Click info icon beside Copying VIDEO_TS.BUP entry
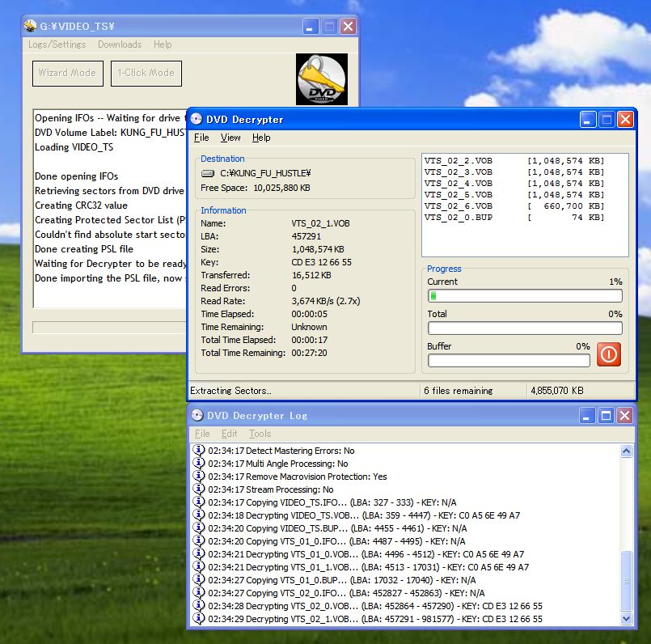 click(x=199, y=527)
